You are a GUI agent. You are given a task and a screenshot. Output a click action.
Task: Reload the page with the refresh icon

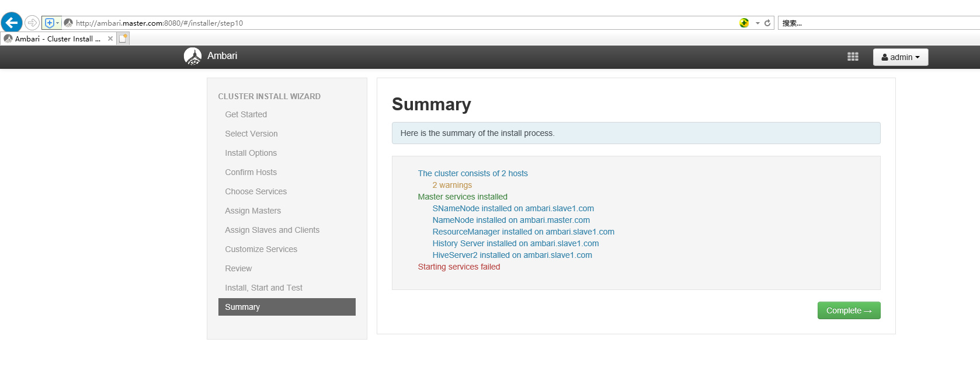coord(767,23)
